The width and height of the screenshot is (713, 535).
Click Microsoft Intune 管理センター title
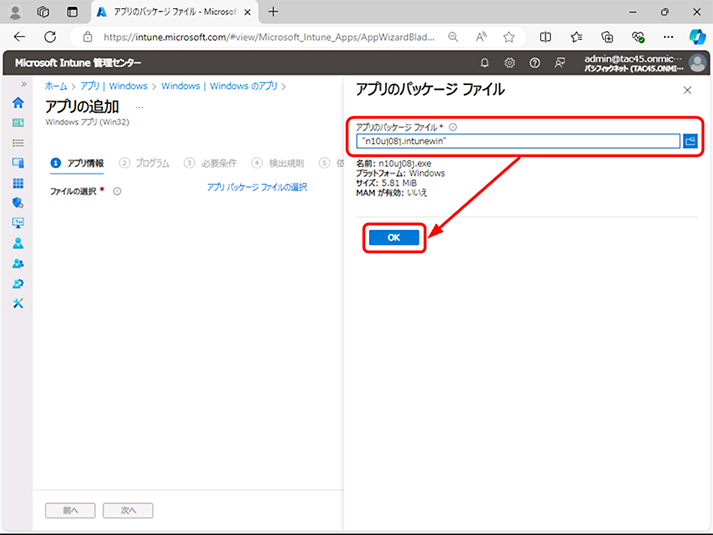click(78, 63)
